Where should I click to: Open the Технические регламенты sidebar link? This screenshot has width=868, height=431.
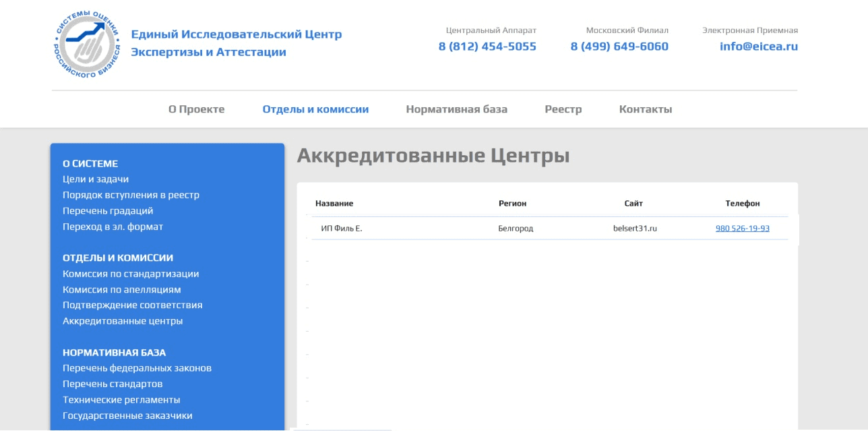point(121,399)
